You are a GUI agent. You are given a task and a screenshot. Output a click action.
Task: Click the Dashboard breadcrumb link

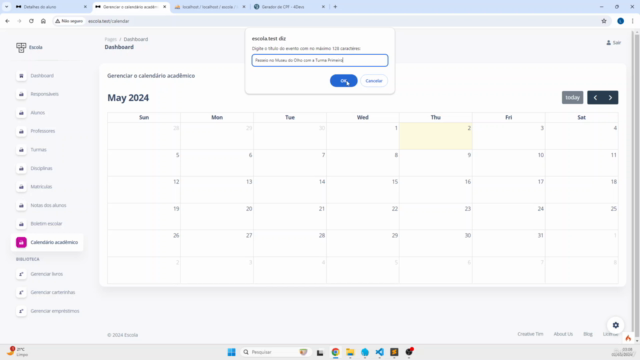point(136,39)
